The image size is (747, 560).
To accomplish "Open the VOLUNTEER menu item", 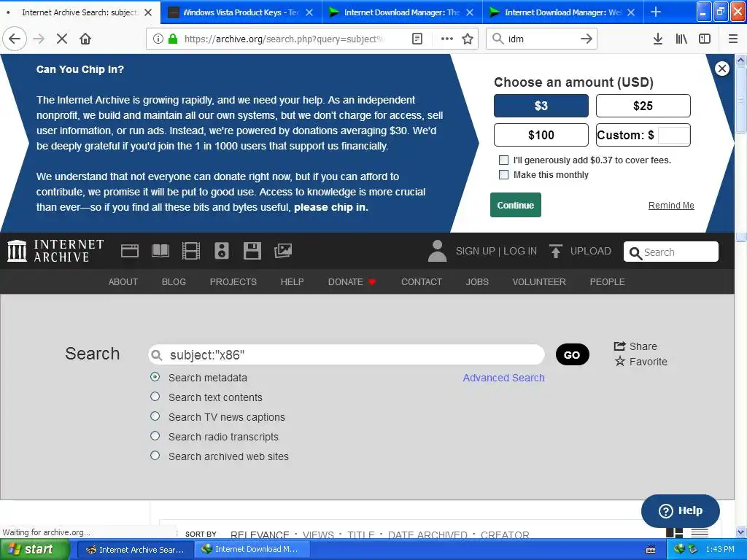I will coord(539,282).
